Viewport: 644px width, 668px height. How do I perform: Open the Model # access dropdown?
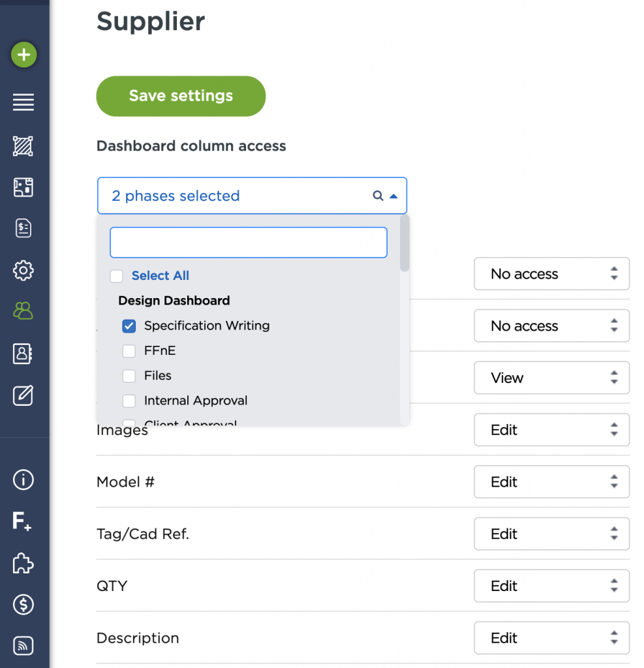tap(551, 482)
